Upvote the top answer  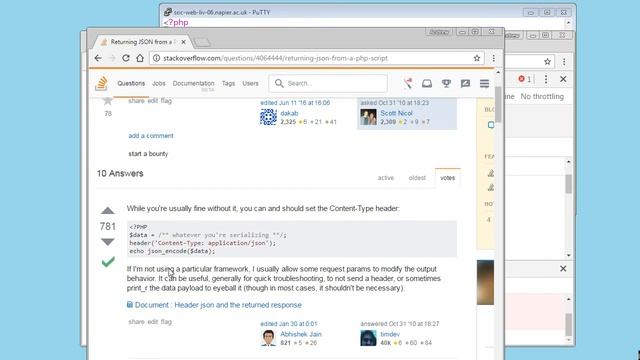(108, 211)
